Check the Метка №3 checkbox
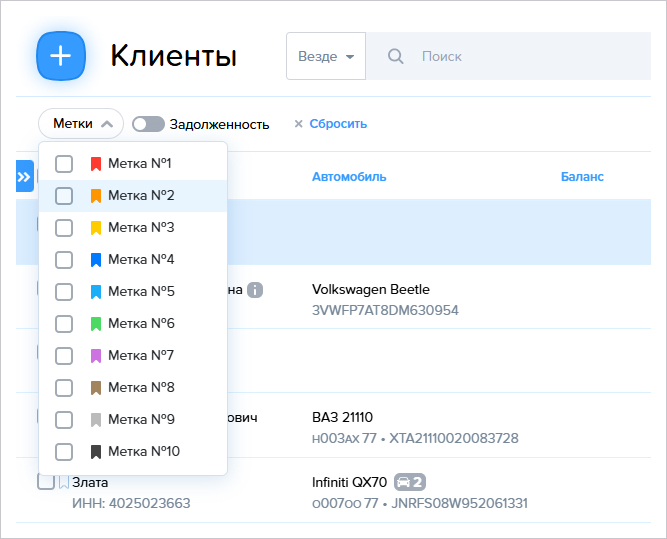667x539 pixels. tap(64, 228)
